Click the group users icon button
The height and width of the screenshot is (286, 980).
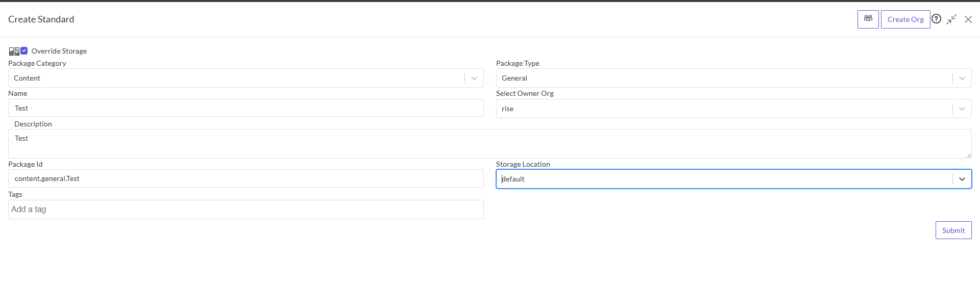(868, 19)
